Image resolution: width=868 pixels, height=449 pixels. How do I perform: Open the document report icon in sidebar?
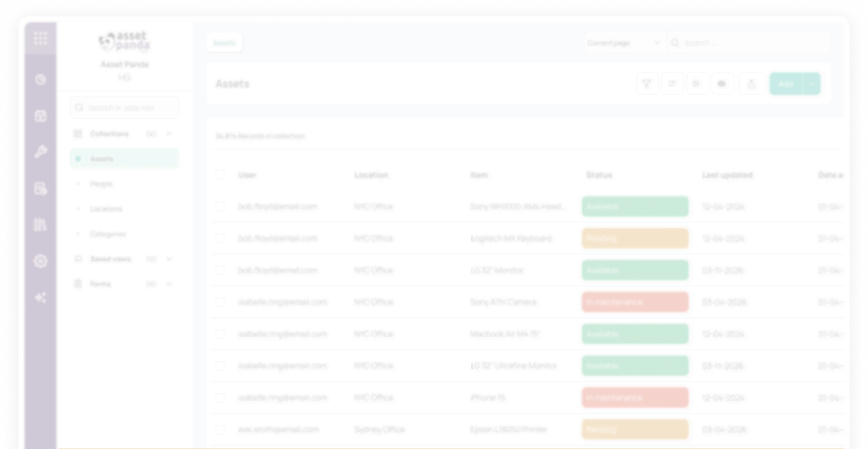(40, 189)
